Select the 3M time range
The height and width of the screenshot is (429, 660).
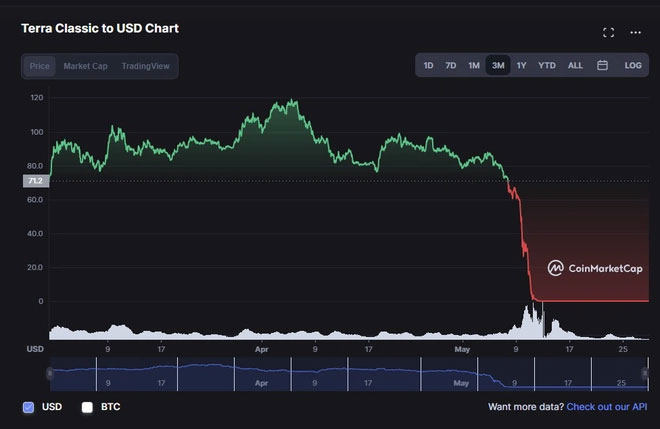click(497, 65)
